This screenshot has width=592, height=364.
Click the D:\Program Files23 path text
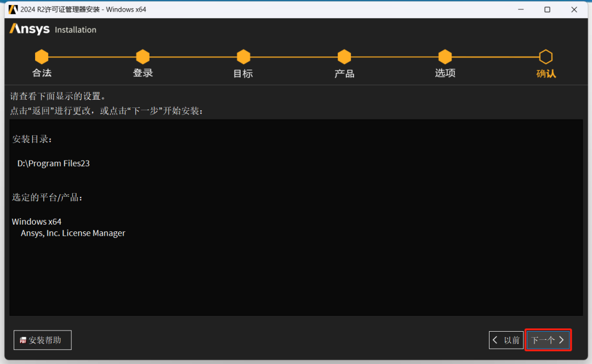tap(54, 163)
